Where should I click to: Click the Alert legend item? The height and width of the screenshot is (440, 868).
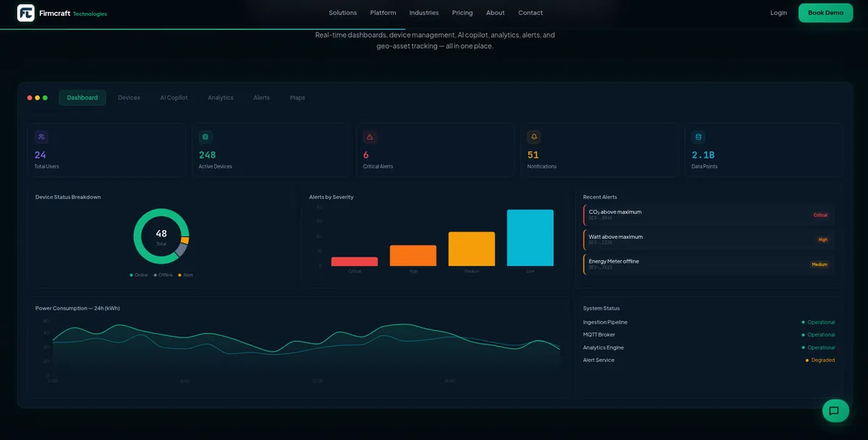186,275
